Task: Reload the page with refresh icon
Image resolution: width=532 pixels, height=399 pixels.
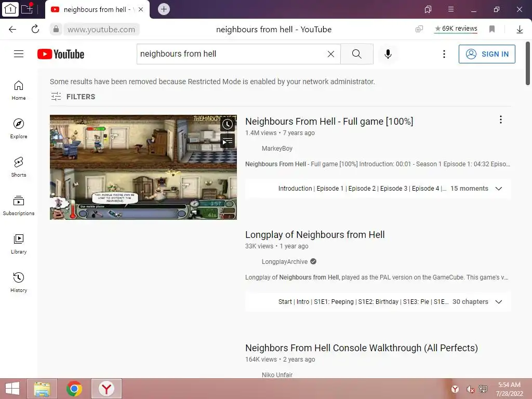Action: [x=35, y=29]
